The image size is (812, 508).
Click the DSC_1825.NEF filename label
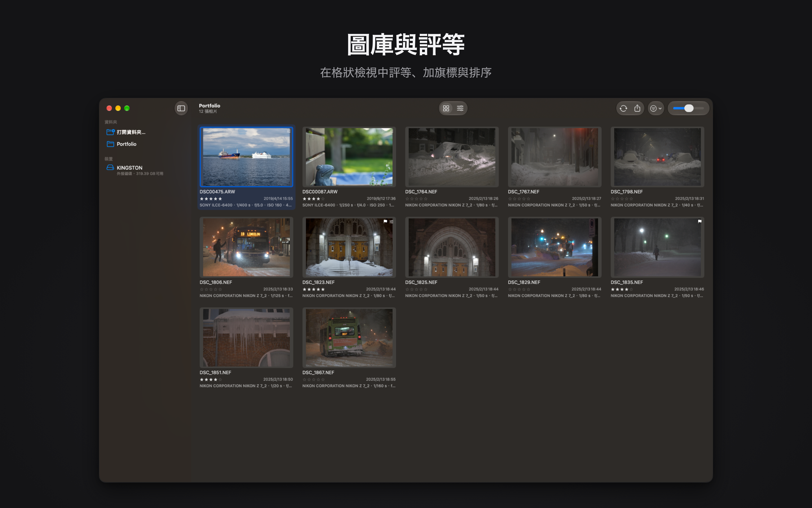[x=421, y=282]
